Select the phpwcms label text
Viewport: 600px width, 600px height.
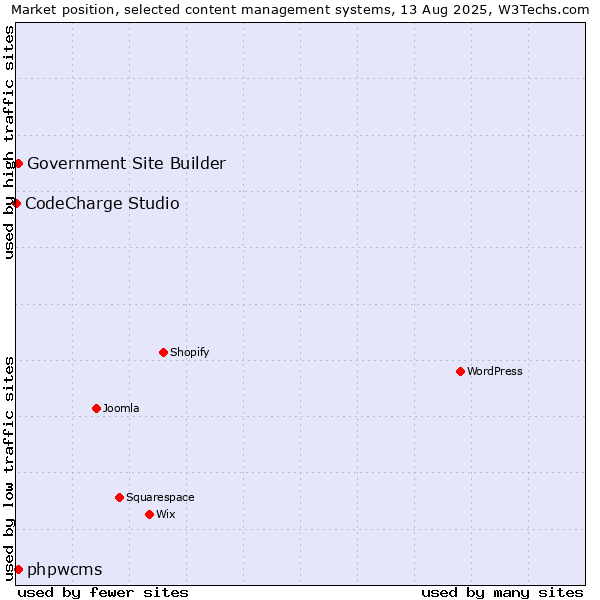coord(65,570)
